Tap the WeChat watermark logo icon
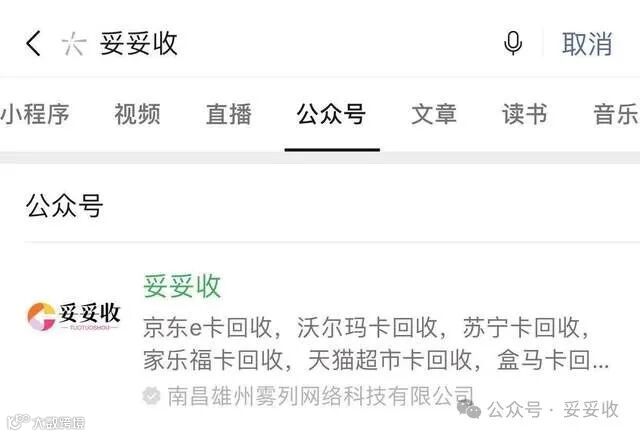The width and height of the screenshot is (640, 436). coord(469,409)
